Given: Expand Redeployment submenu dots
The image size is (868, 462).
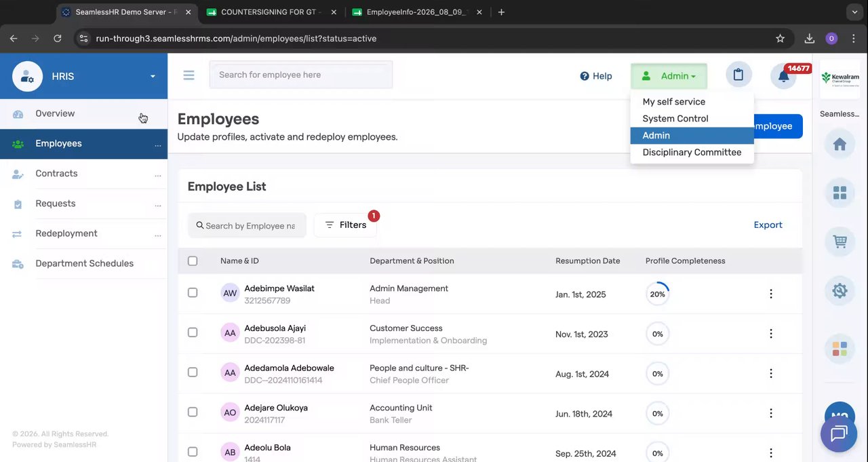Looking at the screenshot, I should [x=157, y=235].
